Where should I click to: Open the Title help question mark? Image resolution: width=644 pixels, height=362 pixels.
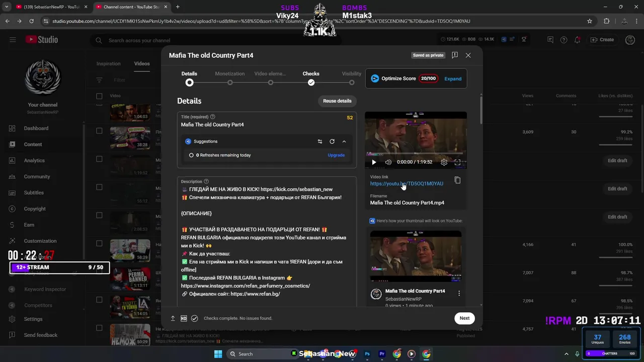point(213,117)
